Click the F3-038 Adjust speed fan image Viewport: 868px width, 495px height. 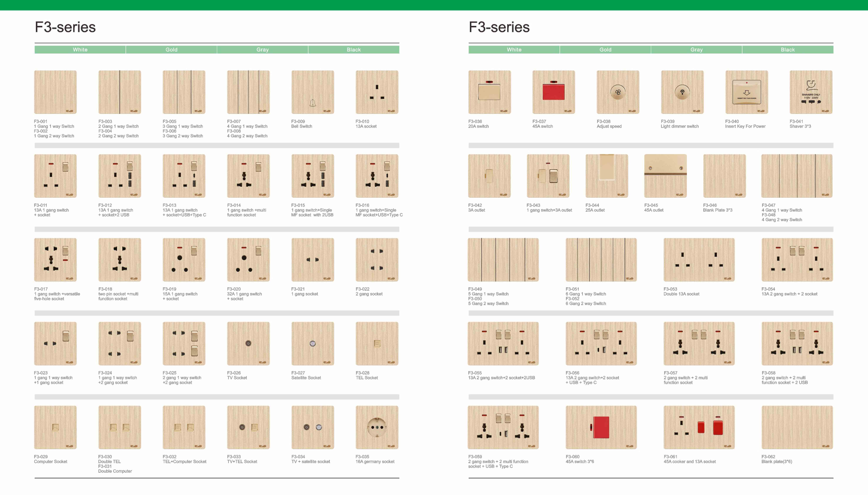[618, 92]
